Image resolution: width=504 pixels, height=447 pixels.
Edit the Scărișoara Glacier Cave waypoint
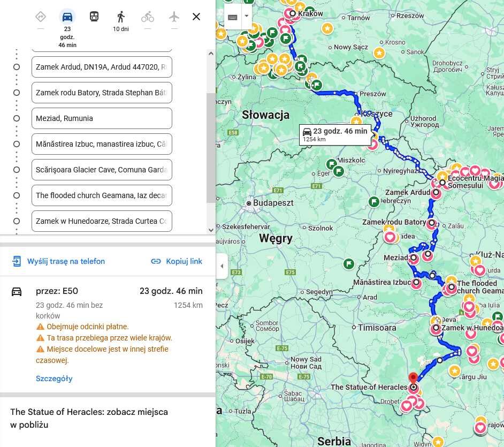(102, 170)
